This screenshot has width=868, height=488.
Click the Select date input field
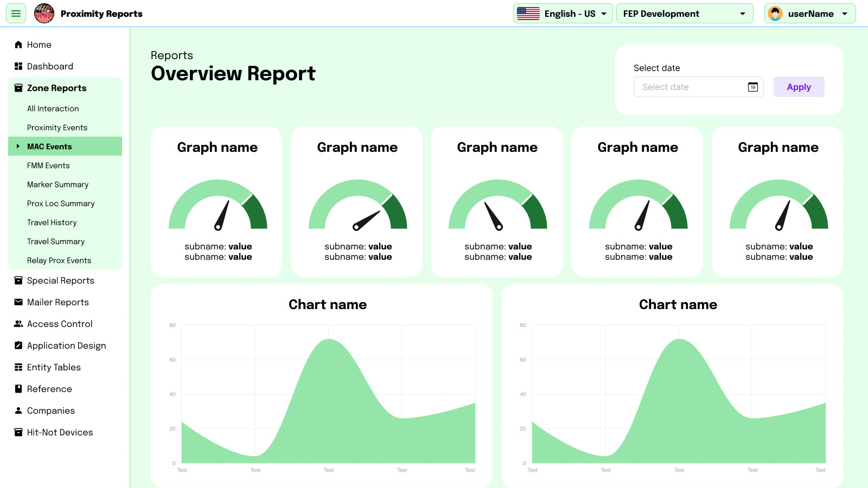689,87
